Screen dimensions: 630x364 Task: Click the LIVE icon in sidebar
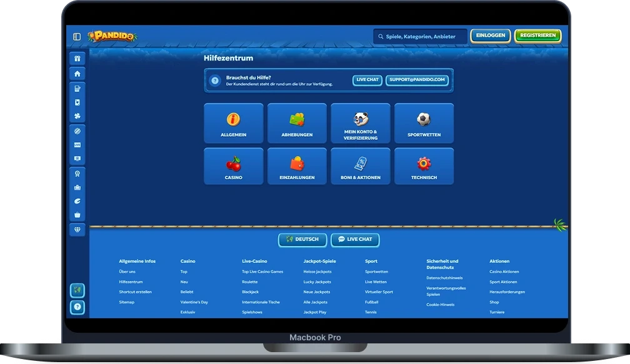77,145
